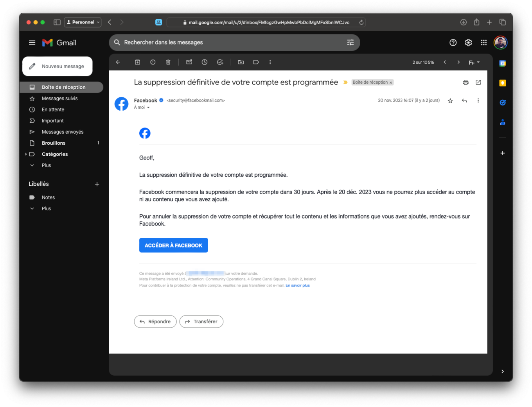The height and width of the screenshot is (407, 532).
Task: Delete the email with trash icon
Action: coord(168,62)
